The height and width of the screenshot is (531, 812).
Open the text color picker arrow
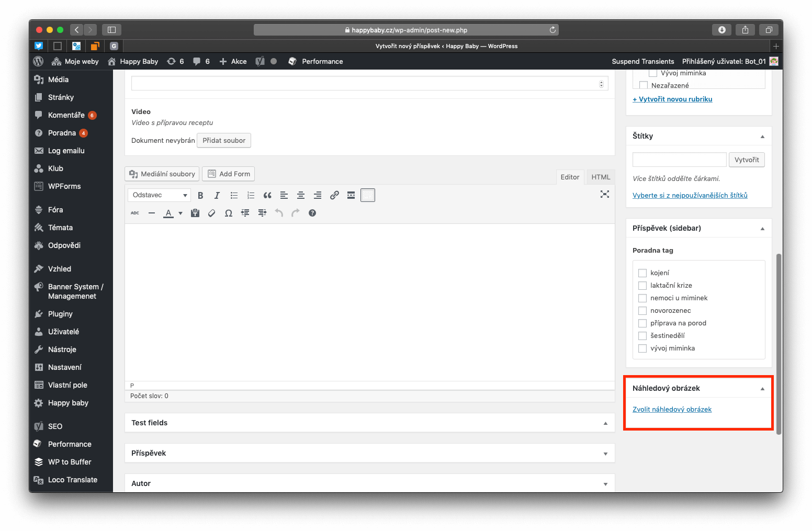181,213
